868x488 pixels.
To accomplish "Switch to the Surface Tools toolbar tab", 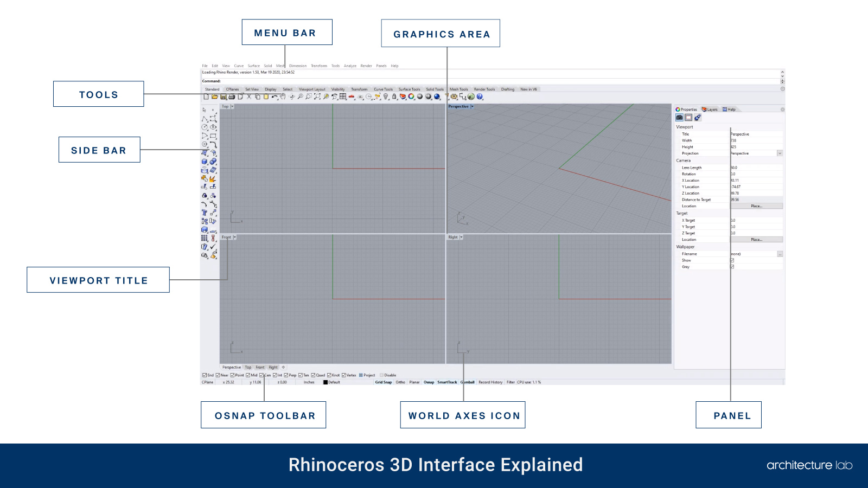I will 409,89.
